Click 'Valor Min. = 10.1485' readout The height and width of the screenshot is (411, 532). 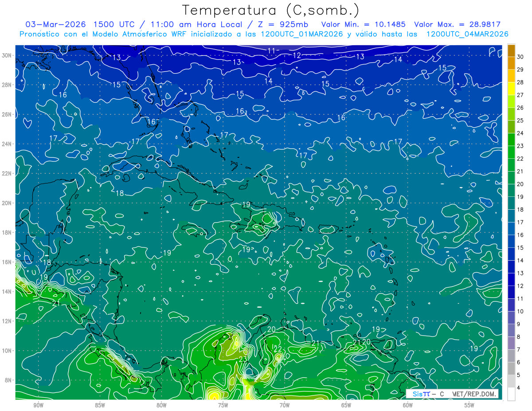coord(364,24)
